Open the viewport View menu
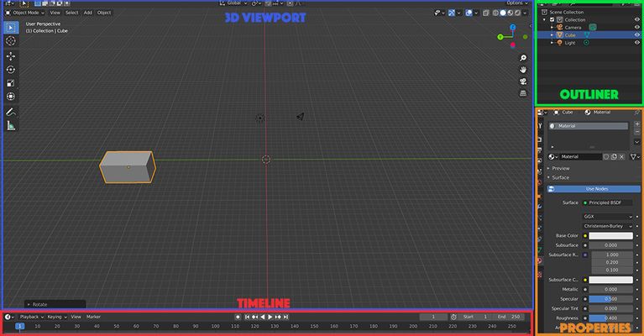This screenshot has width=644, height=336. pyautogui.click(x=55, y=13)
